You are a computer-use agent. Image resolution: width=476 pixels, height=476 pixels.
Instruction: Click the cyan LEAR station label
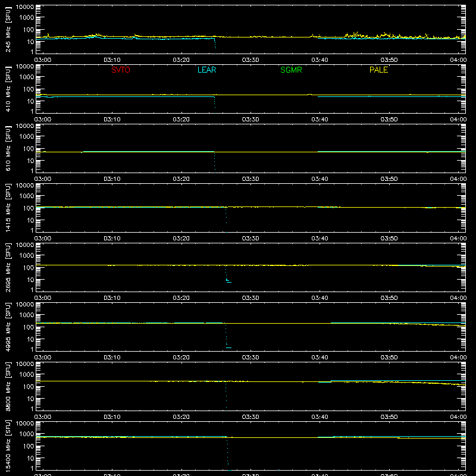(x=206, y=70)
